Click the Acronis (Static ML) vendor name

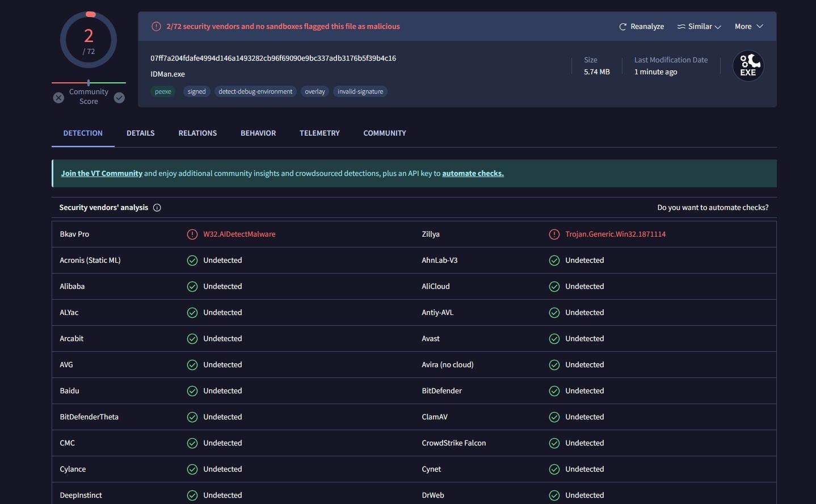90,261
